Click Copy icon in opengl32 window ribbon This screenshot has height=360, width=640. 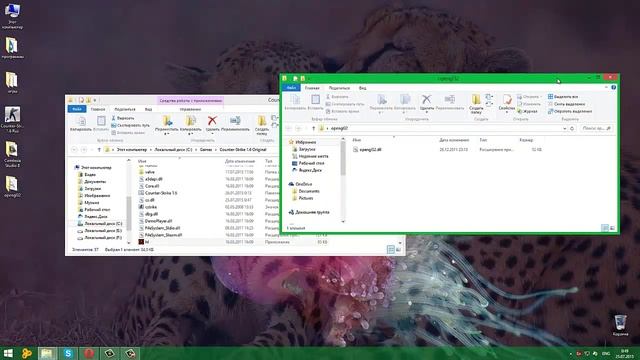[295, 100]
